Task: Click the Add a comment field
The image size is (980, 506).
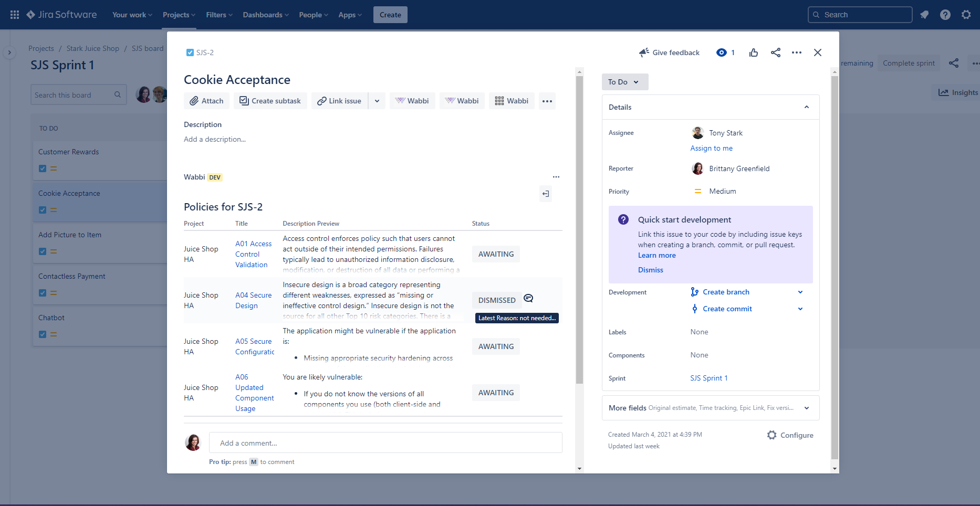Action: point(385,442)
